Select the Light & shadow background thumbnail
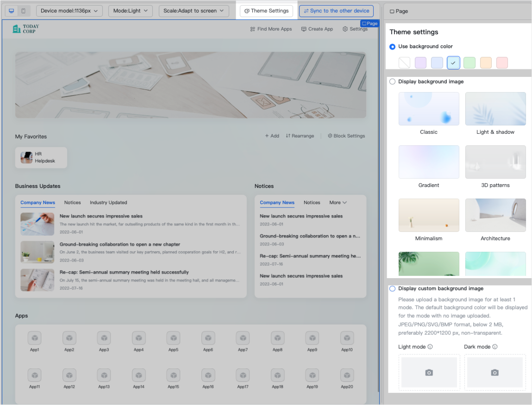 pos(495,108)
